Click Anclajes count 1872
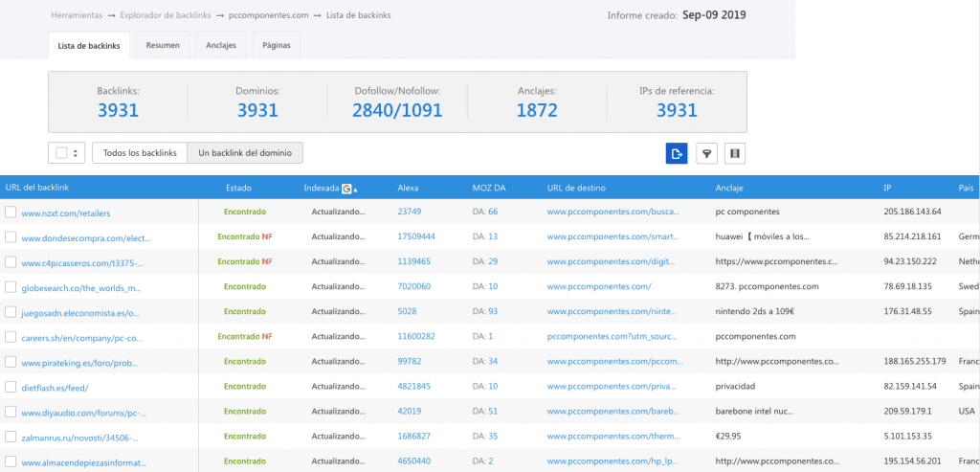This screenshot has height=472, width=980. pyautogui.click(x=537, y=111)
